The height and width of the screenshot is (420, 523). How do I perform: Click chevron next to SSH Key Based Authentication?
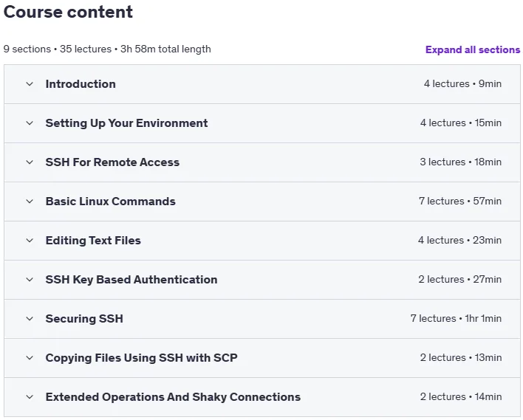pos(30,280)
